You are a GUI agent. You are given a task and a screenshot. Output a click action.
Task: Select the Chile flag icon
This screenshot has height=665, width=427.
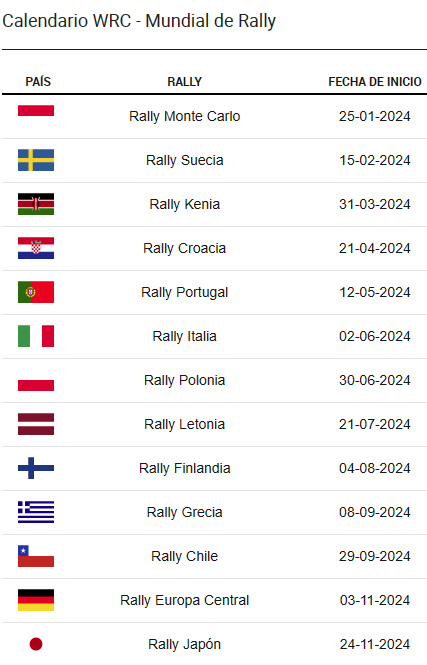[x=36, y=556]
